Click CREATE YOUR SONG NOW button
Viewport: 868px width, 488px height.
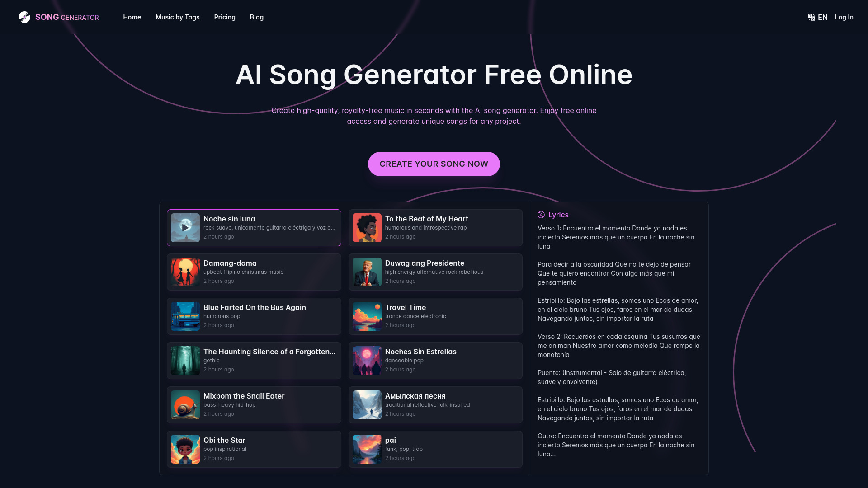[434, 164]
